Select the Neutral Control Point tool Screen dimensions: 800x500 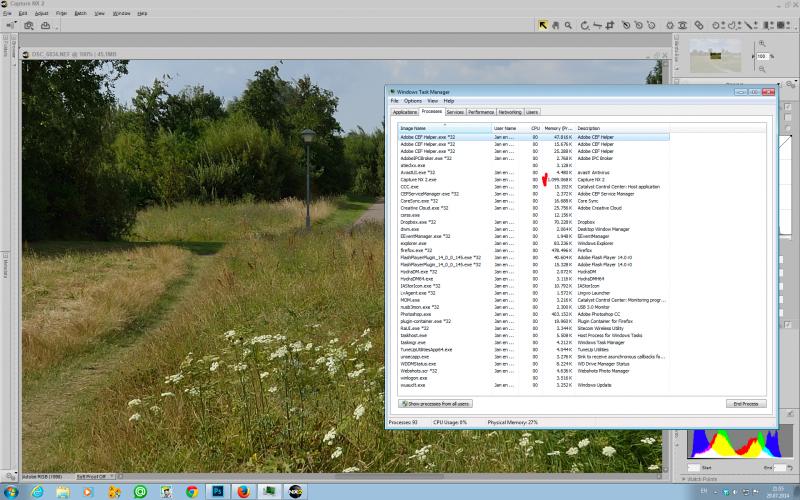[638, 25]
